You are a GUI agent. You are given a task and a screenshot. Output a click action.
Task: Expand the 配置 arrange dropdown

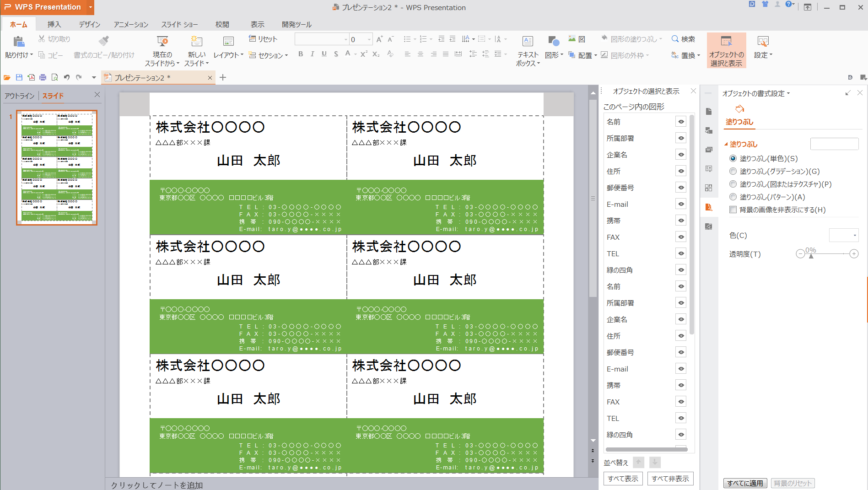point(596,55)
